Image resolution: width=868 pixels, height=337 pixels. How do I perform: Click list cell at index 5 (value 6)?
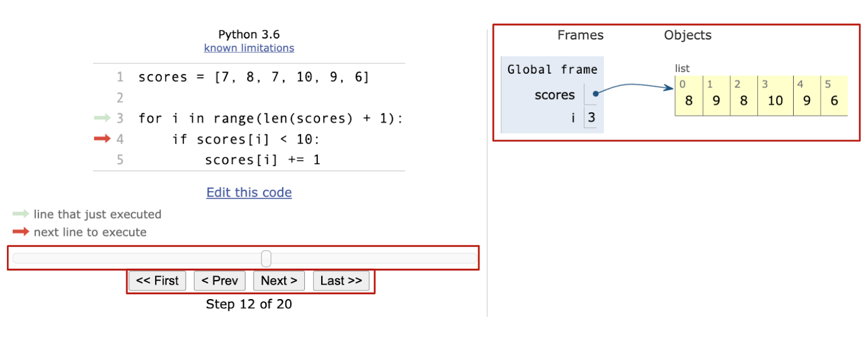[x=834, y=96]
